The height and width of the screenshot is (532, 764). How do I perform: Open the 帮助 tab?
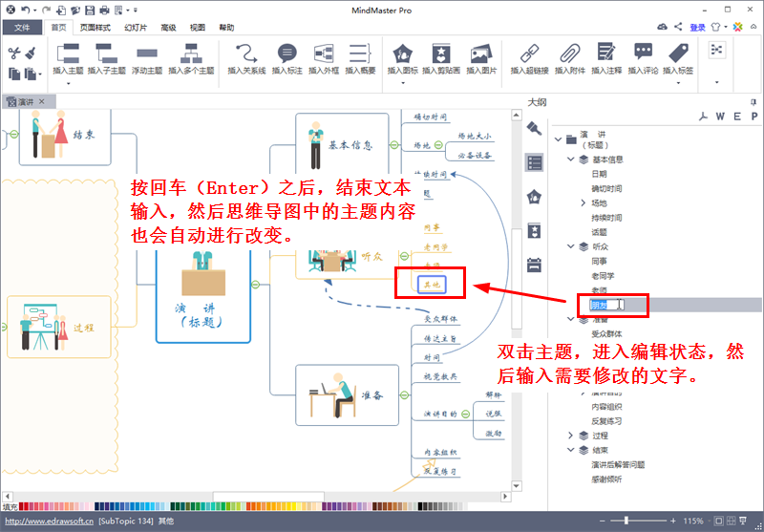point(226,28)
